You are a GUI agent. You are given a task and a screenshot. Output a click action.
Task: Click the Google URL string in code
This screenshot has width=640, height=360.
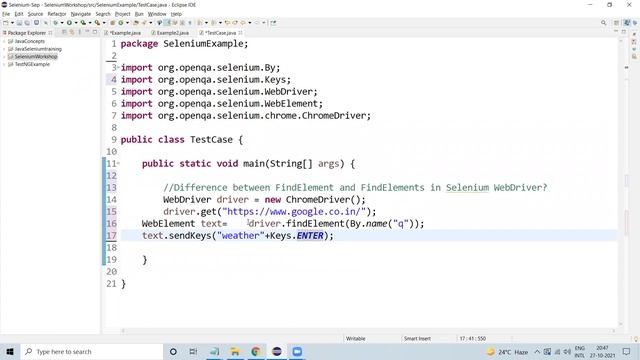click(x=294, y=211)
